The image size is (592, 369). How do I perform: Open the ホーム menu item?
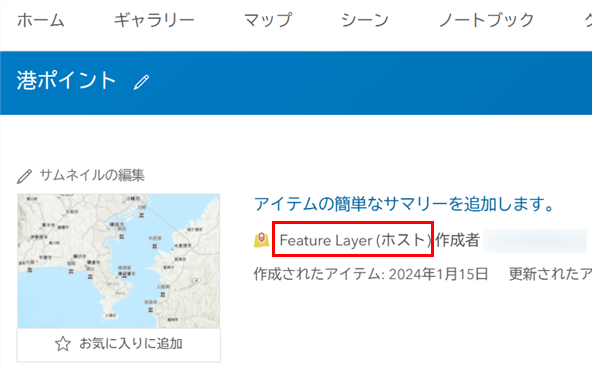click(x=40, y=20)
